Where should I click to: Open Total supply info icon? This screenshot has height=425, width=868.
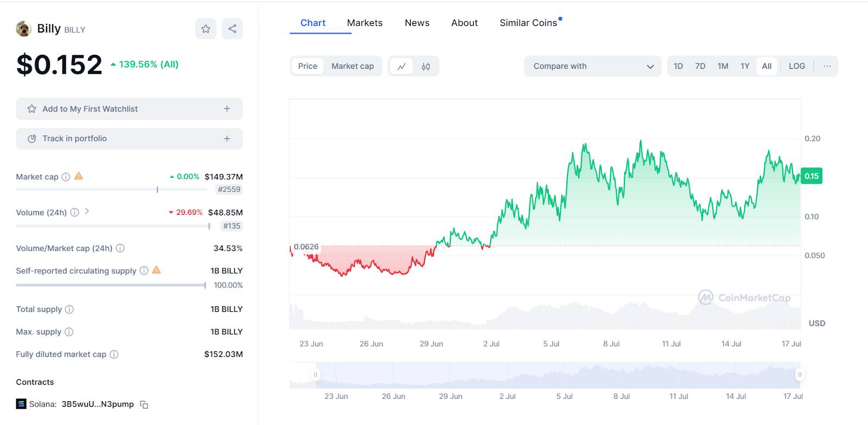[x=69, y=310]
